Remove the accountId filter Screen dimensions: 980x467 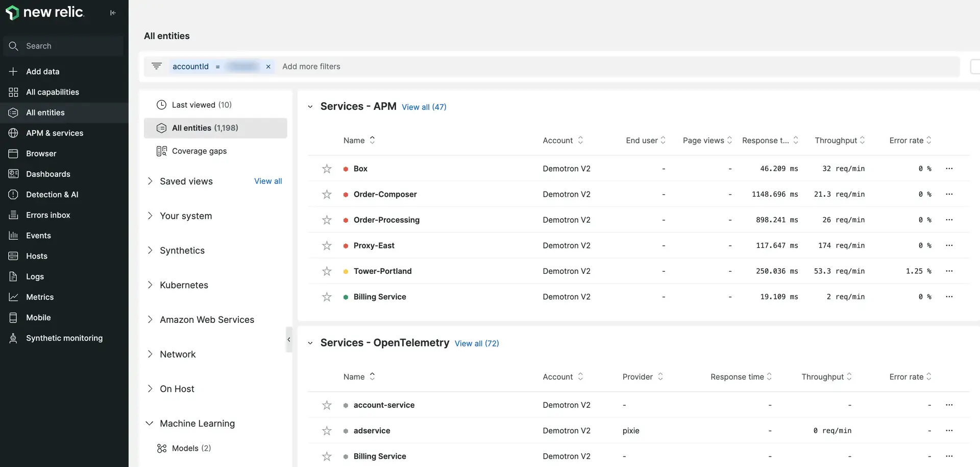point(268,67)
